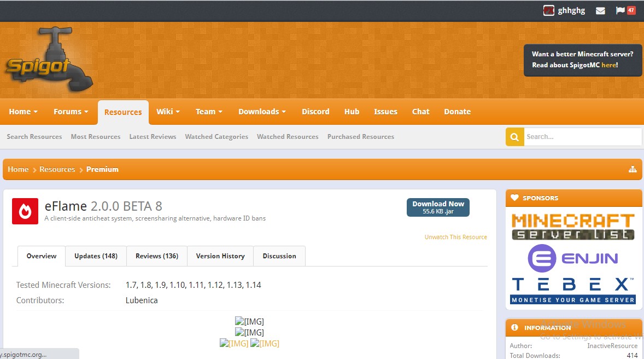Screen dimensions: 644x359
Task: Open Watched Categories link
Action: (216, 137)
